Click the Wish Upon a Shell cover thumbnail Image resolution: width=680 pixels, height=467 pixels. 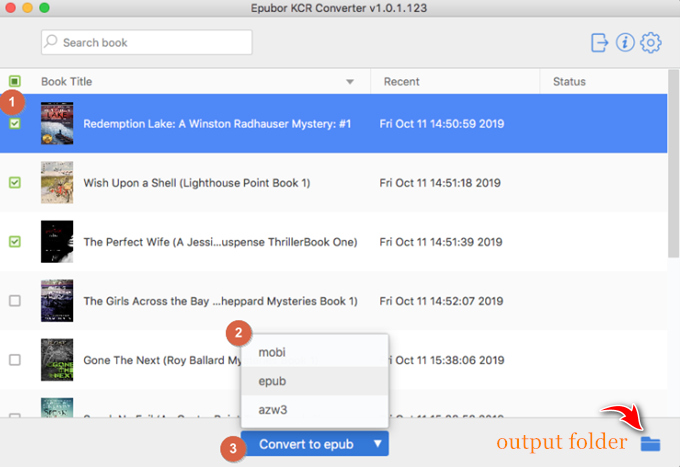click(x=57, y=182)
